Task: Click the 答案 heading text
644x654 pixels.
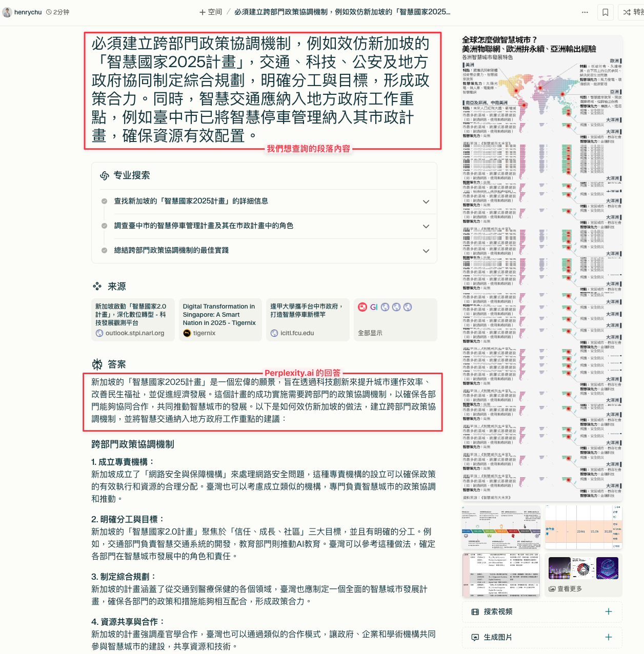Action: (x=117, y=364)
